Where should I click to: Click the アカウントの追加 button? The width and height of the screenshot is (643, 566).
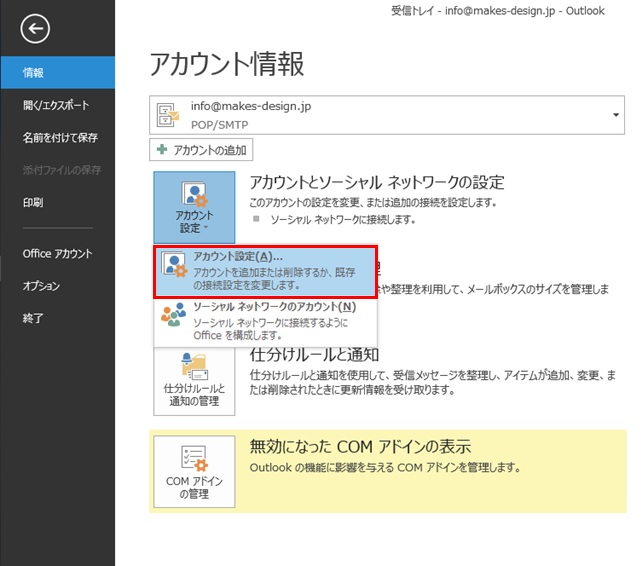pos(201,150)
